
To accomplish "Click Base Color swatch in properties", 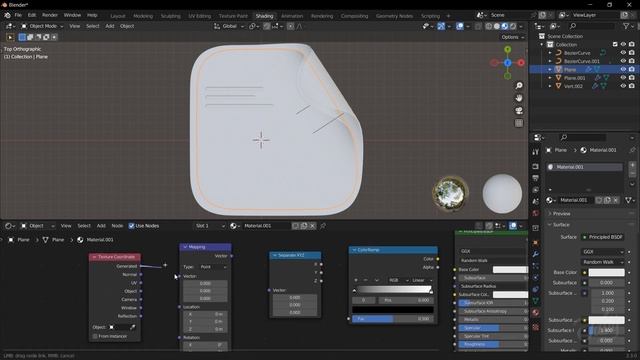I will 606,272.
